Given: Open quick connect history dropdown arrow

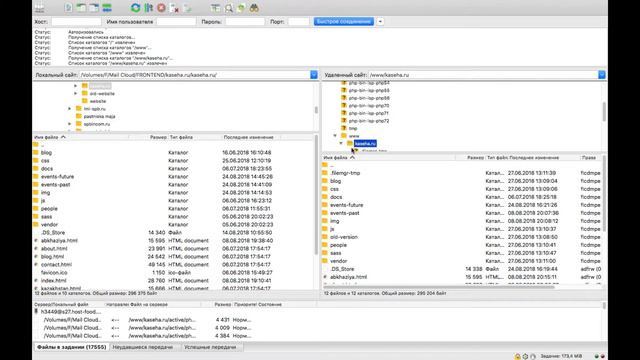Looking at the screenshot, I should click(380, 21).
